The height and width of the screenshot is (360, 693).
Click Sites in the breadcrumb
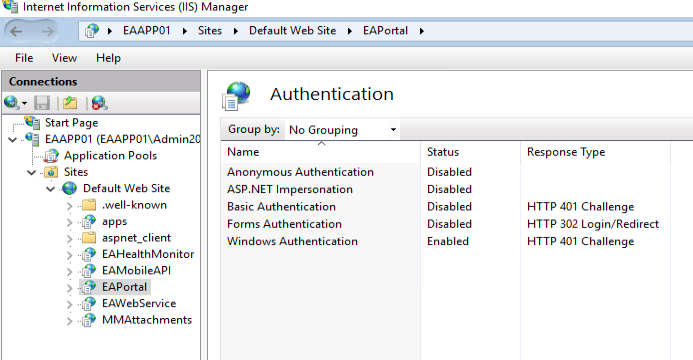click(209, 30)
